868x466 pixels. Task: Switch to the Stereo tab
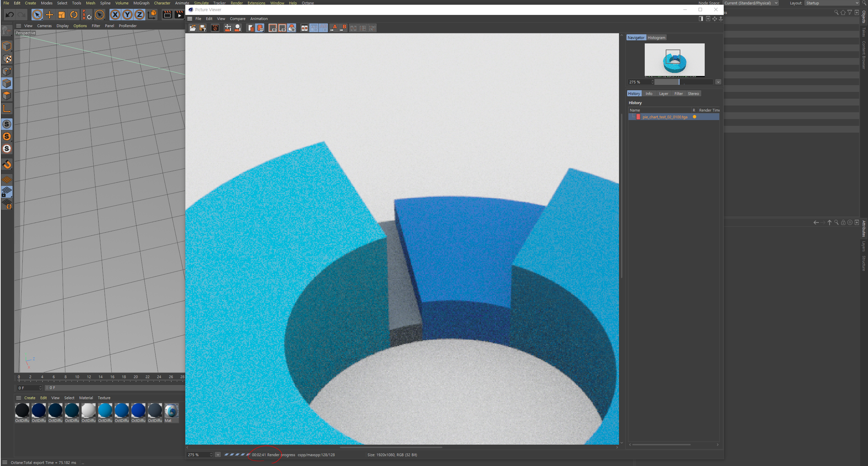tap(693, 94)
